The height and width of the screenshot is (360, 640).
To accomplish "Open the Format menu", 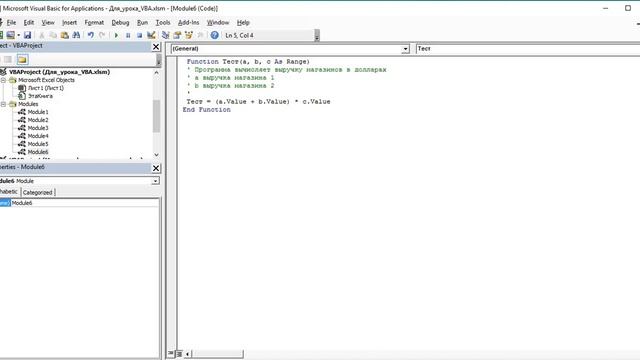I will click(94, 22).
